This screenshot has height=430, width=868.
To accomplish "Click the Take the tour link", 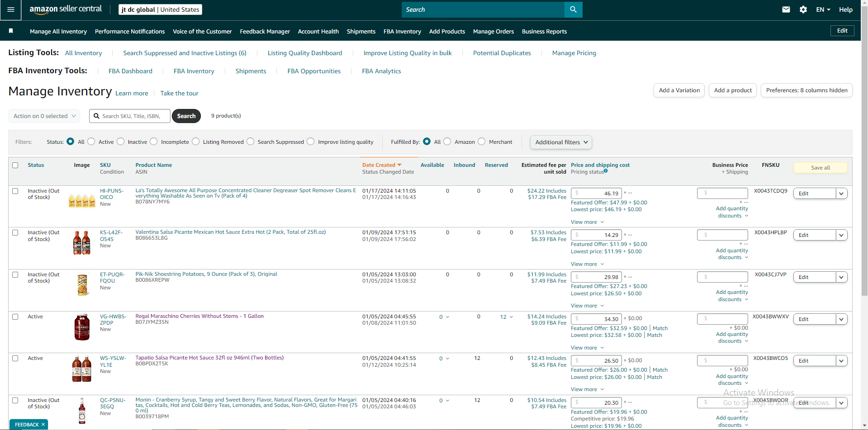I will 179,93.
